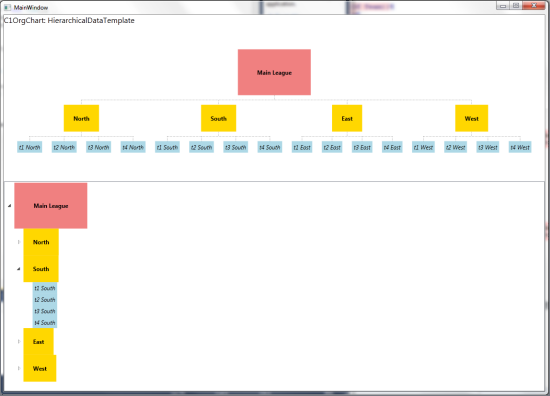
Task: Expand the North tree node arrow
Action: coord(19,242)
